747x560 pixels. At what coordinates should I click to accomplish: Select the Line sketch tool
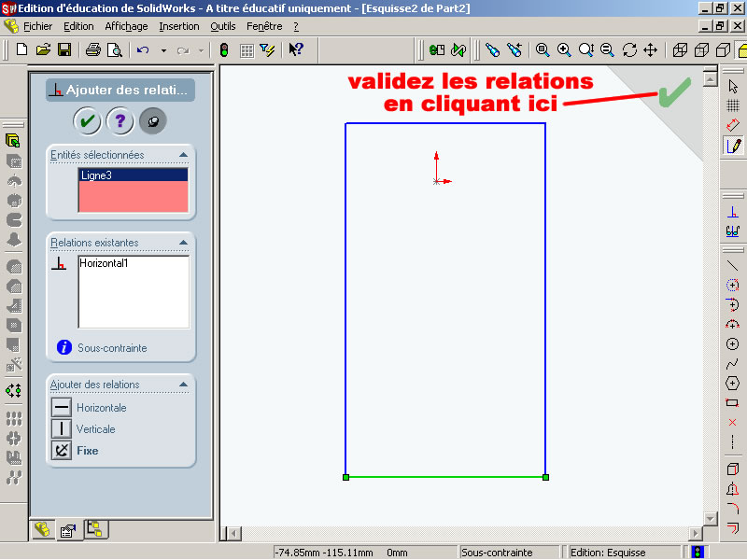(732, 266)
